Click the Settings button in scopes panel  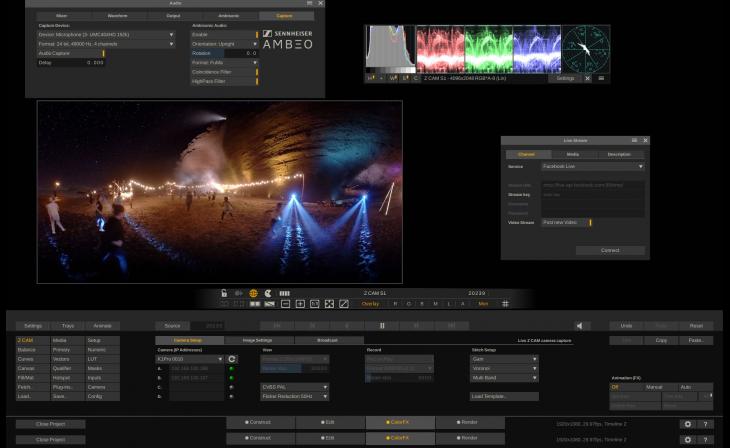[x=565, y=78]
